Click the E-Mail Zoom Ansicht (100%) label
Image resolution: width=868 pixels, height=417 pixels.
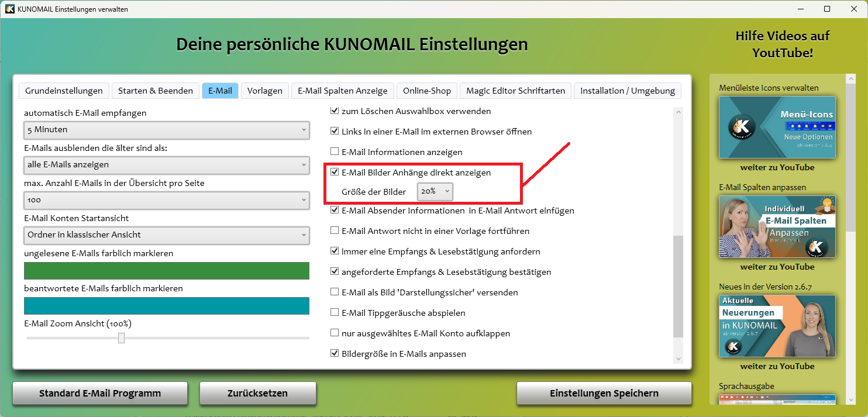pyautogui.click(x=78, y=323)
